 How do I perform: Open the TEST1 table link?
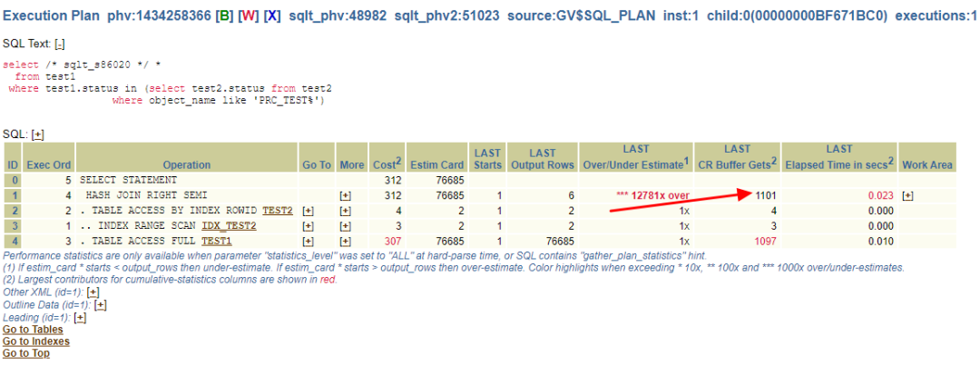(x=217, y=241)
